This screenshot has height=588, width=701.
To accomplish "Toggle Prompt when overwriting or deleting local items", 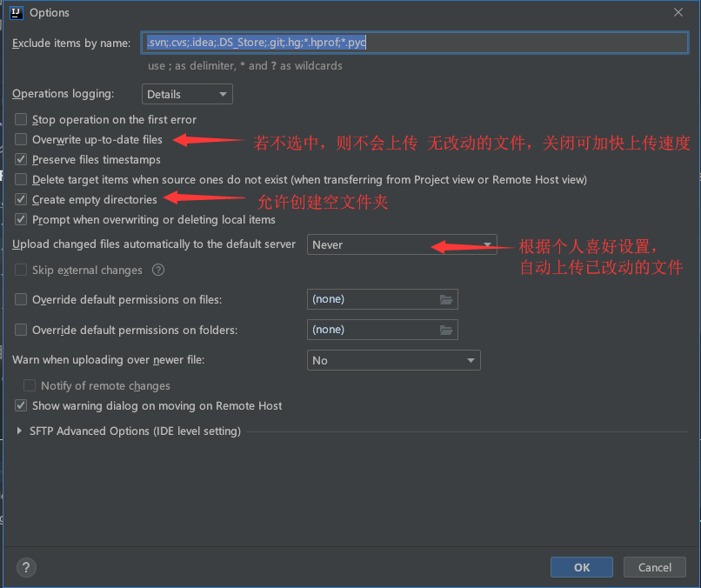I will (21, 219).
